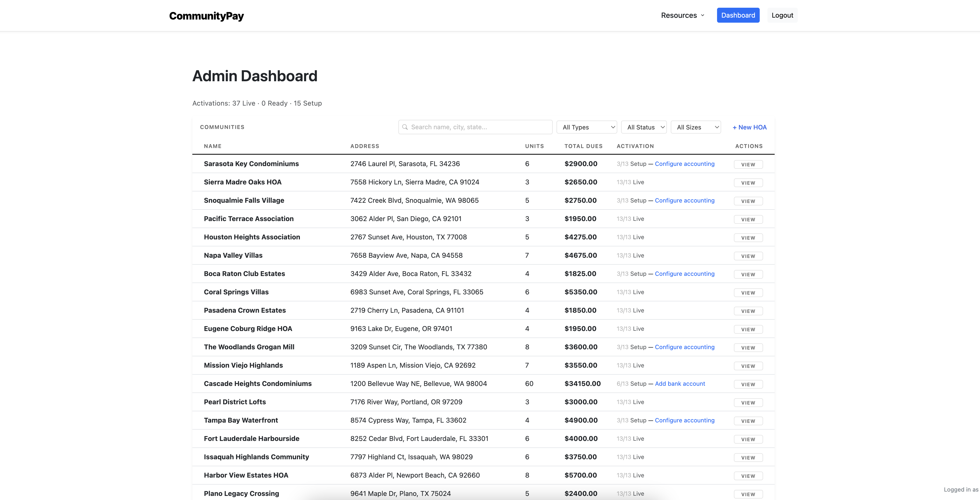The height and width of the screenshot is (500, 980).
Task: Open the All Sizes filter dropdown
Action: (x=695, y=127)
